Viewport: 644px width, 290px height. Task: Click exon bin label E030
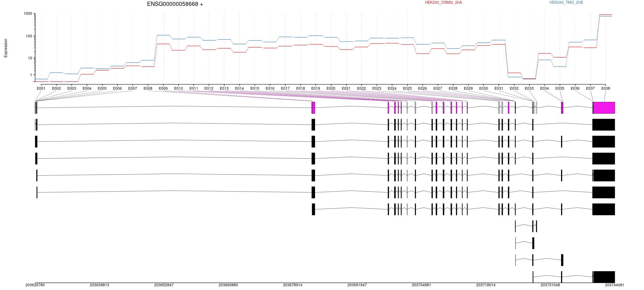(484, 88)
